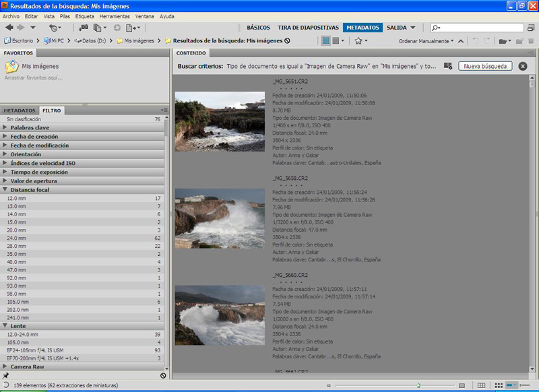
Task: Toggle ascending sort order arrow
Action: click(461, 41)
